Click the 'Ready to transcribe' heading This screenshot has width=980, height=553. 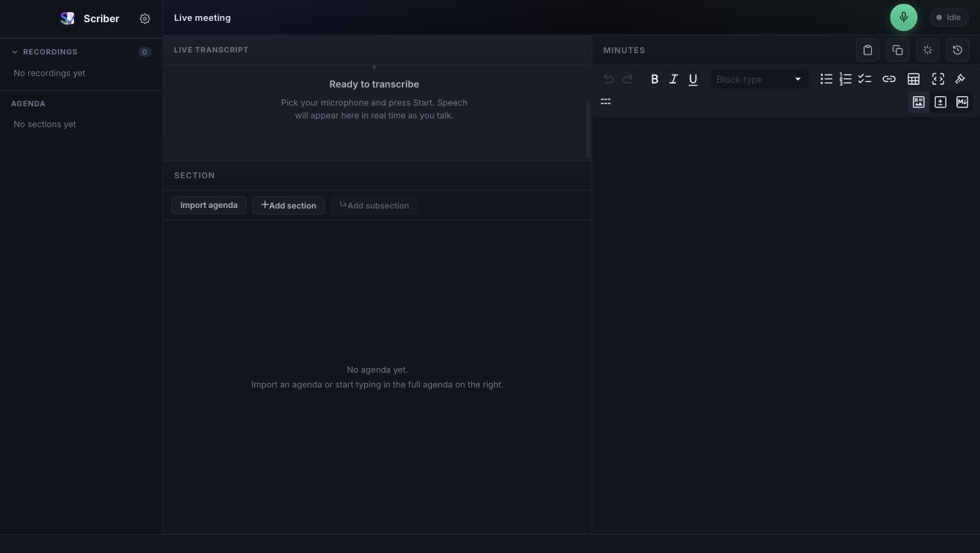tap(374, 84)
